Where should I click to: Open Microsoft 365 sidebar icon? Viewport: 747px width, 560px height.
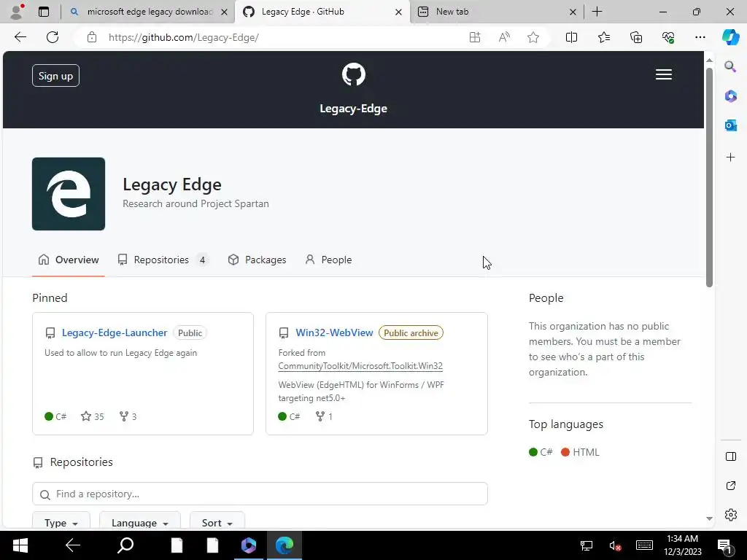(x=730, y=96)
